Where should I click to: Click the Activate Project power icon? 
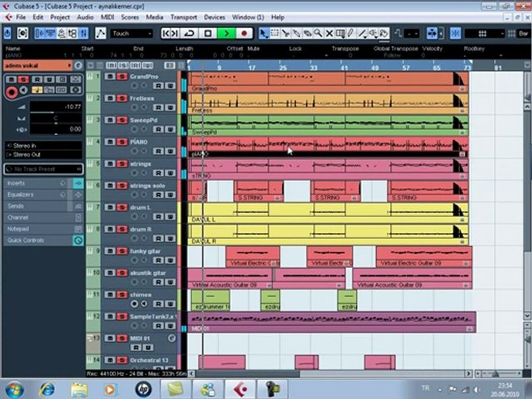pyautogui.click(x=7, y=33)
